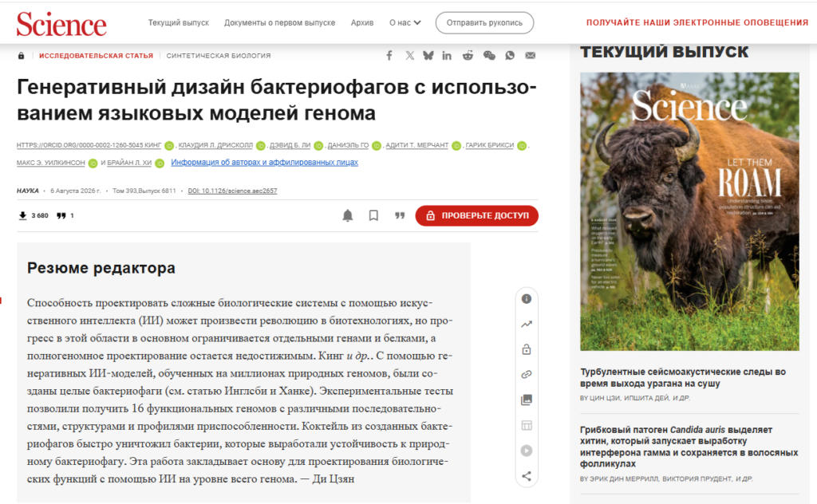Open author ДАНИЭЛЬ ГО
Image resolution: width=817 pixels, height=504 pixels.
348,145
